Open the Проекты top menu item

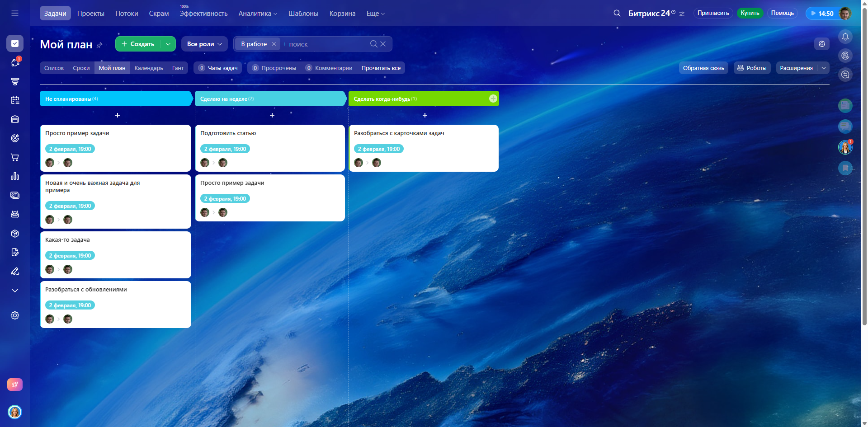coord(90,14)
